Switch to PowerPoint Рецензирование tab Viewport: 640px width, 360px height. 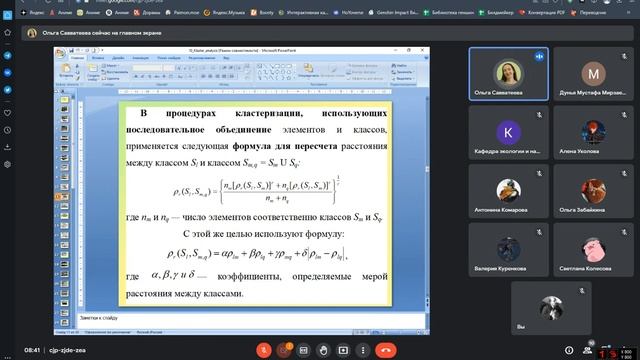click(202, 58)
